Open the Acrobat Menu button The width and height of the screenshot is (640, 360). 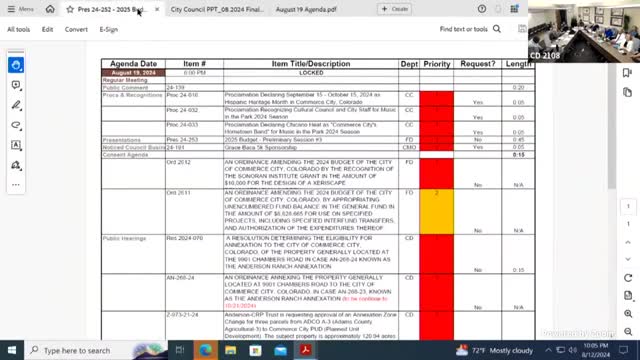[20, 9]
